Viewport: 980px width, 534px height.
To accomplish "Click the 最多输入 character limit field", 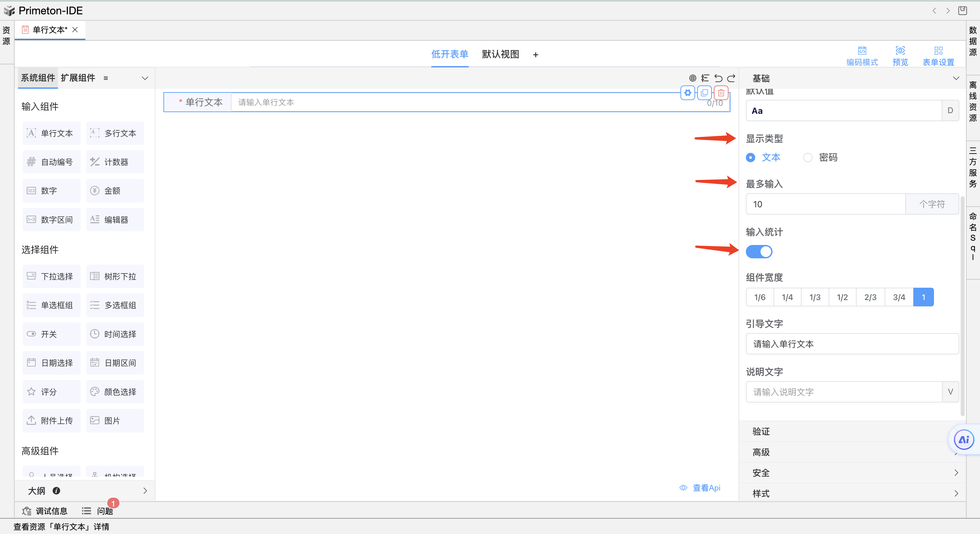I will pos(825,204).
